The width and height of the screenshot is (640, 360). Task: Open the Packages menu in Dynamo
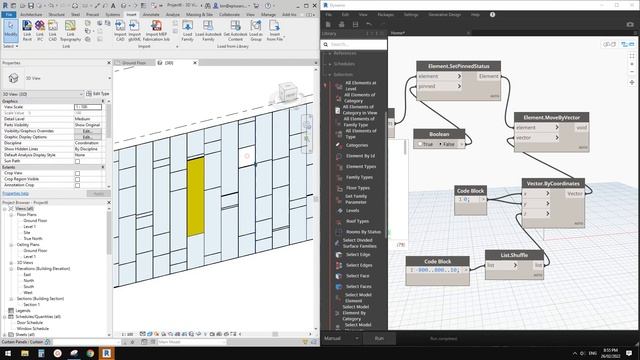(385, 15)
